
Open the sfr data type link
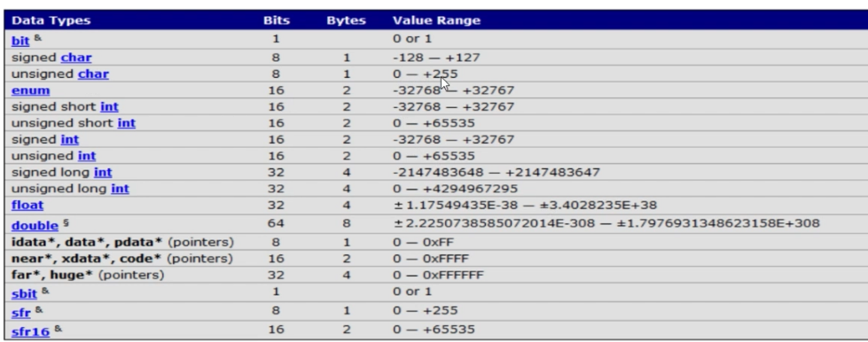(21, 313)
